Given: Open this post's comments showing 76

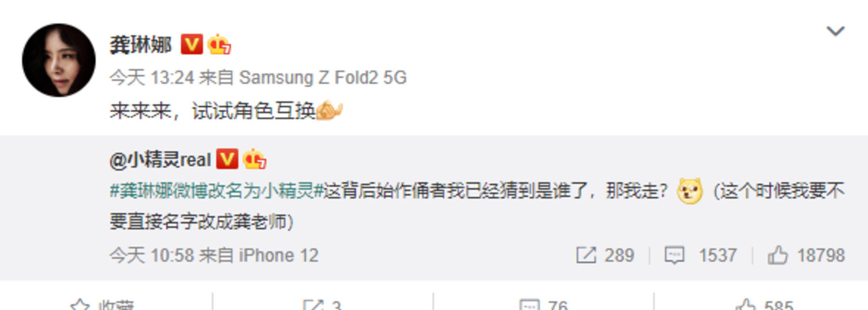Looking at the screenshot, I should click(543, 305).
